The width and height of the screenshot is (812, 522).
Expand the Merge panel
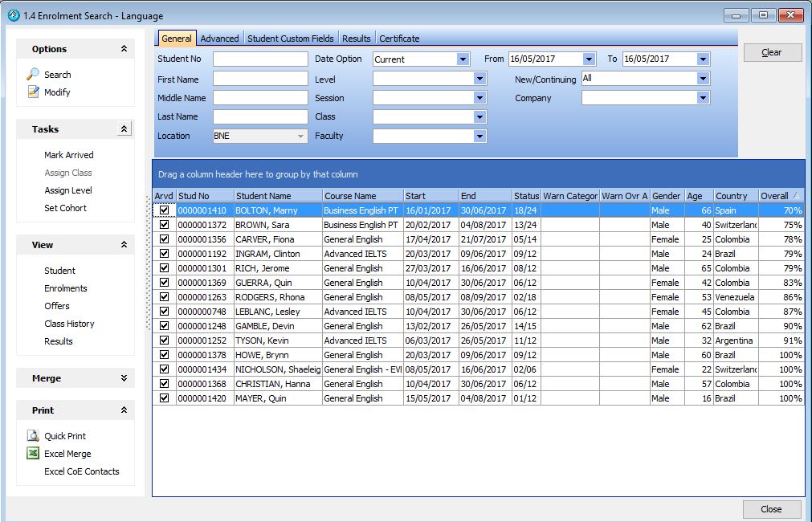click(124, 378)
